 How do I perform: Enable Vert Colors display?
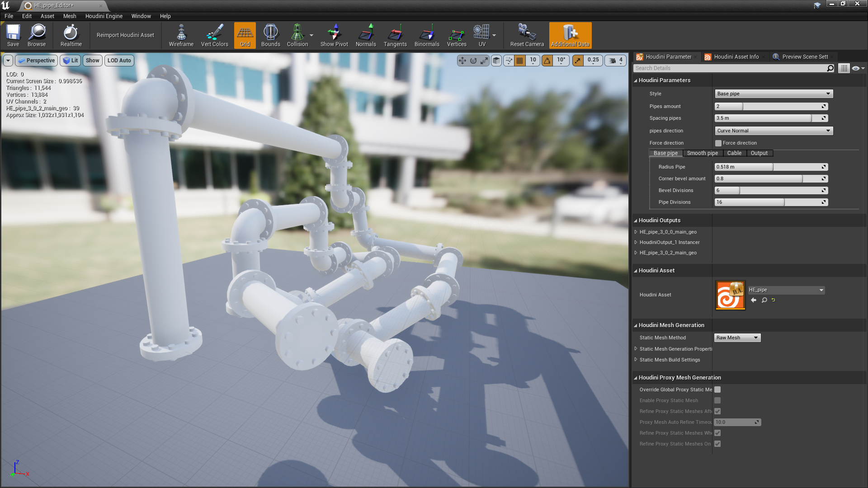point(214,35)
